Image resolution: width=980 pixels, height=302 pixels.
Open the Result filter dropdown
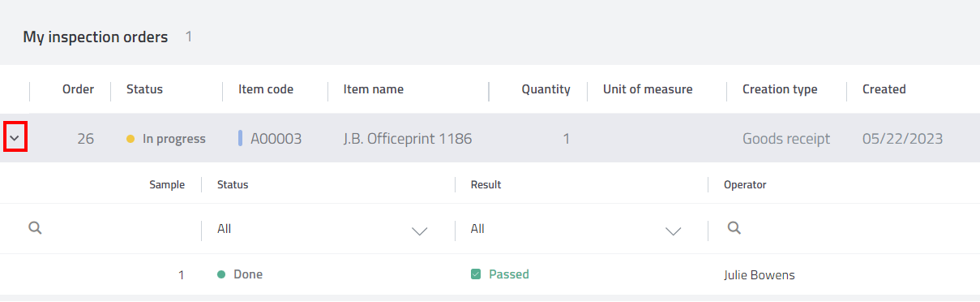click(x=576, y=230)
